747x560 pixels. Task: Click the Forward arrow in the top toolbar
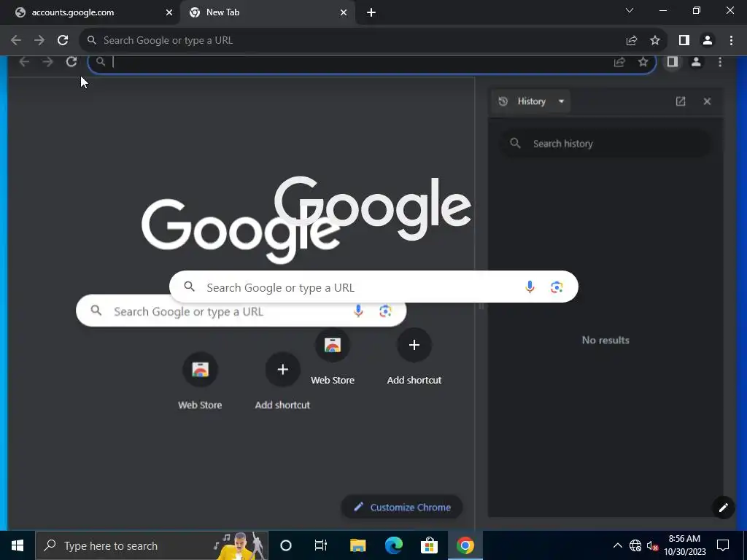[x=39, y=41]
